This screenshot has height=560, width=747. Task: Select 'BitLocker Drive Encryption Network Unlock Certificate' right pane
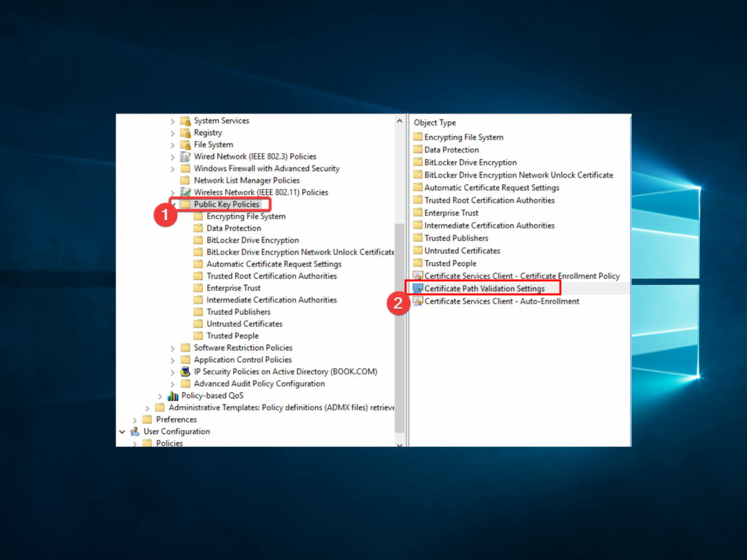519,175
